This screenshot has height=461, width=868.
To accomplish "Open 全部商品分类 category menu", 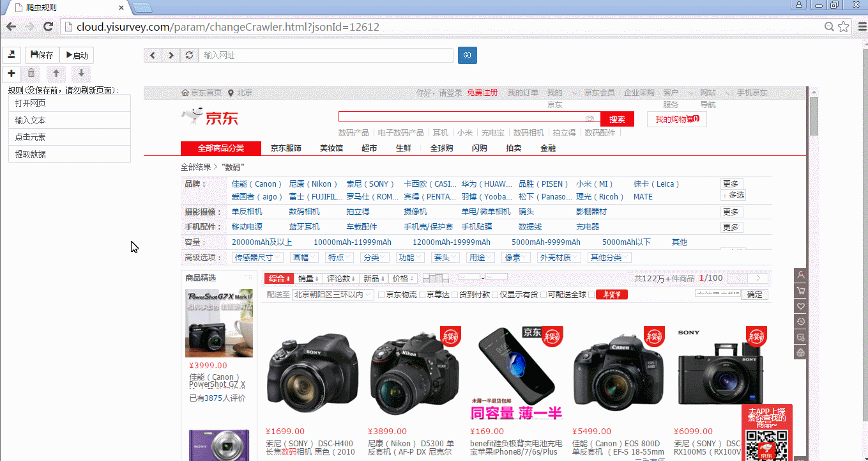I will point(221,148).
